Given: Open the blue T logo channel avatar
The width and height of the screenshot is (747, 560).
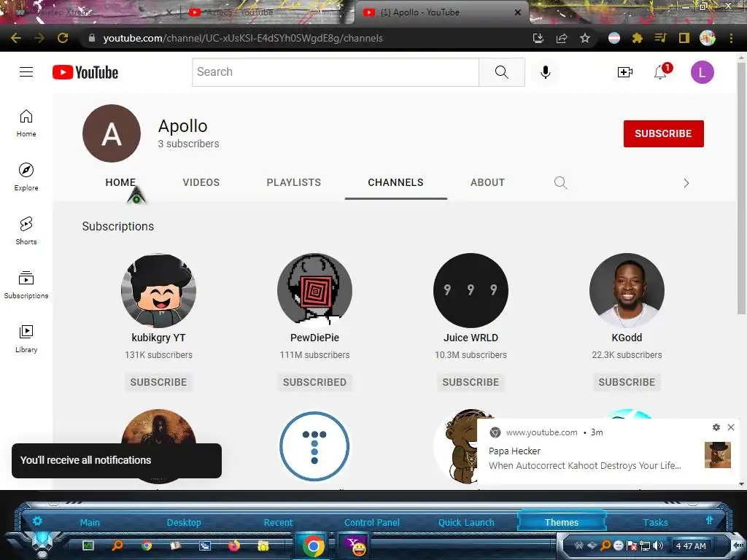Looking at the screenshot, I should tap(314, 447).
